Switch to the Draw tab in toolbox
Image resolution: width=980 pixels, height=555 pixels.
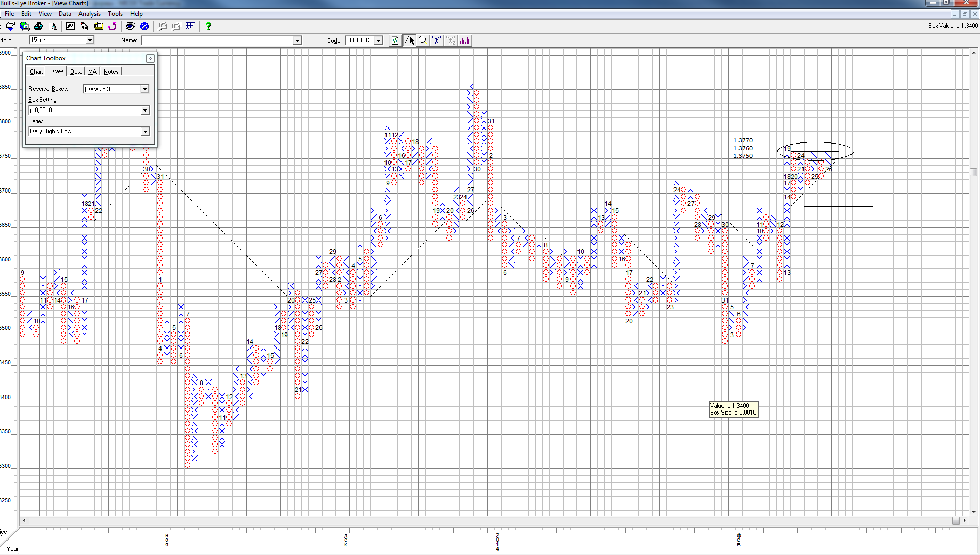click(57, 71)
